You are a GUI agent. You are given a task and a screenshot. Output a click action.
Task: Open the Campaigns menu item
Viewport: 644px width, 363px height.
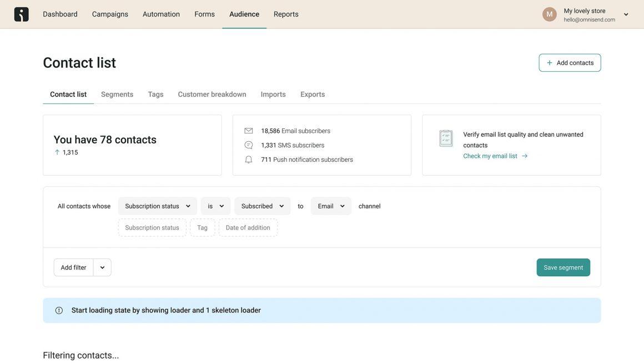[110, 14]
